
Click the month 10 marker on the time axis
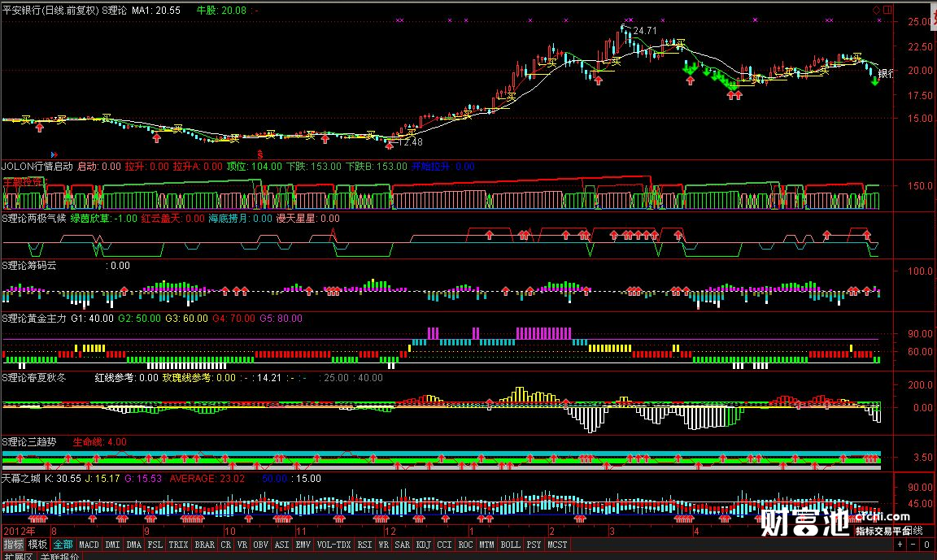pos(230,531)
